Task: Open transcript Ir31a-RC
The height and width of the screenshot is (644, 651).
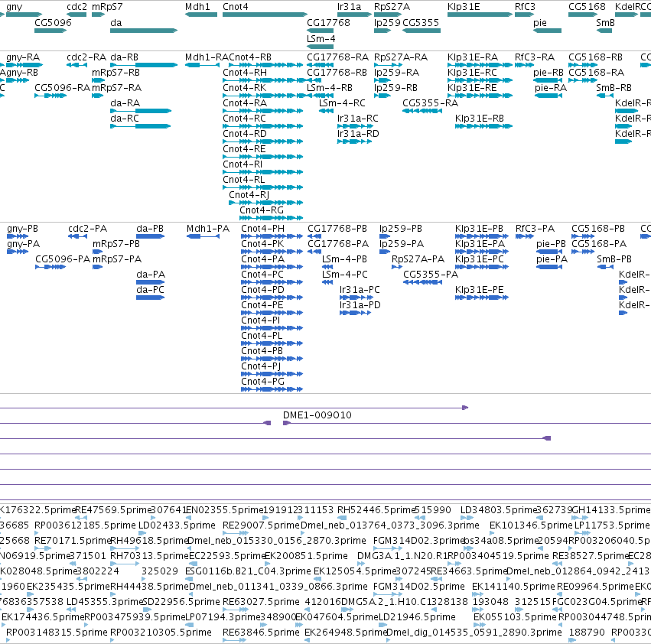Action: (x=358, y=119)
